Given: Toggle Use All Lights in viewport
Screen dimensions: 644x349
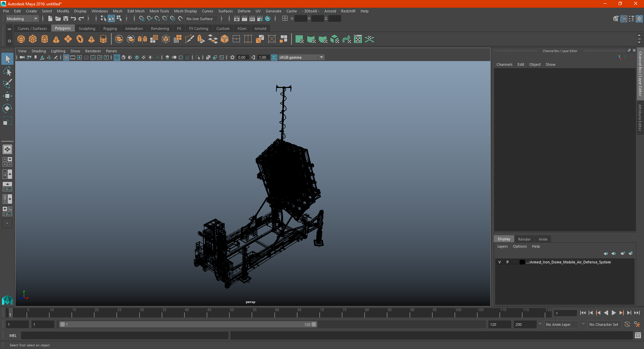Looking at the screenshot, I should tap(150, 57).
